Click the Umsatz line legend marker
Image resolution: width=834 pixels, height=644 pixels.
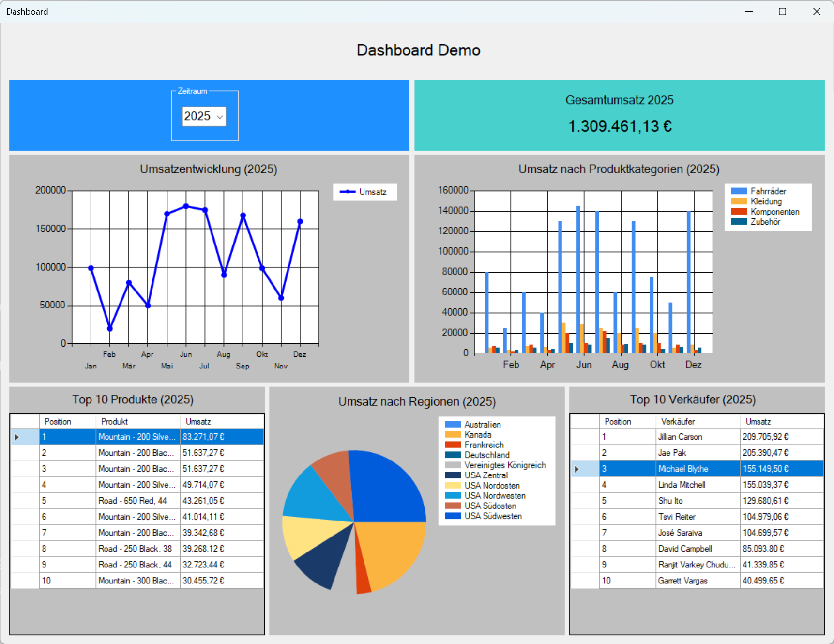coord(348,192)
